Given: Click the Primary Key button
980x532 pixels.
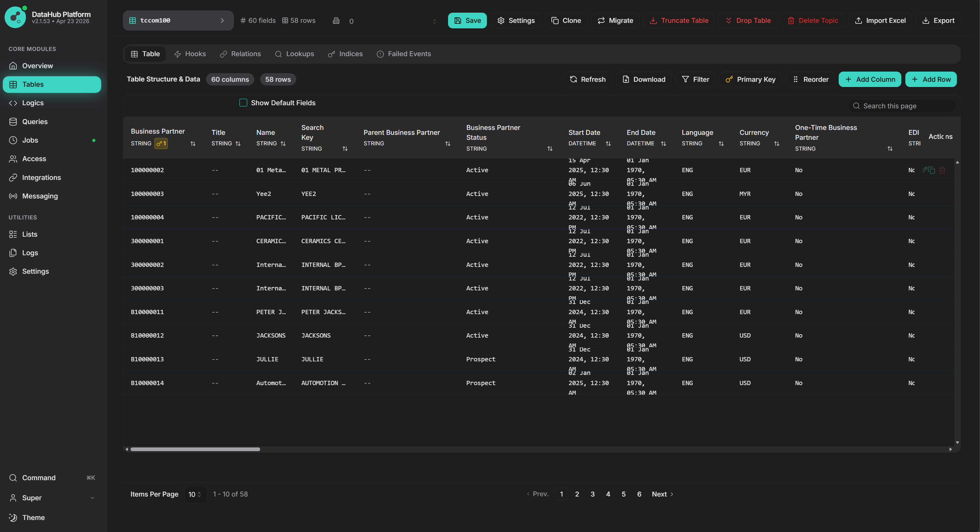Looking at the screenshot, I should [x=750, y=79].
